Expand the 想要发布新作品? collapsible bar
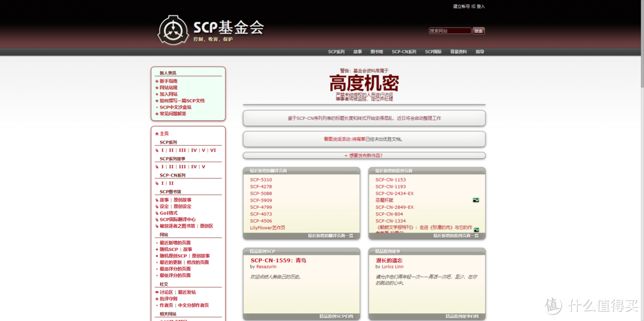644x321 pixels. (x=364, y=156)
